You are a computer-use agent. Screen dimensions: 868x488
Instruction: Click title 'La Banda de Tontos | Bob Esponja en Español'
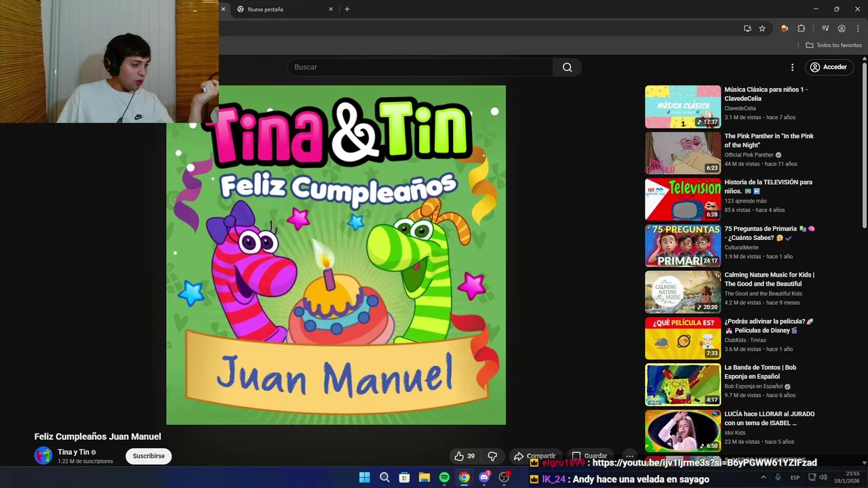[x=760, y=372]
